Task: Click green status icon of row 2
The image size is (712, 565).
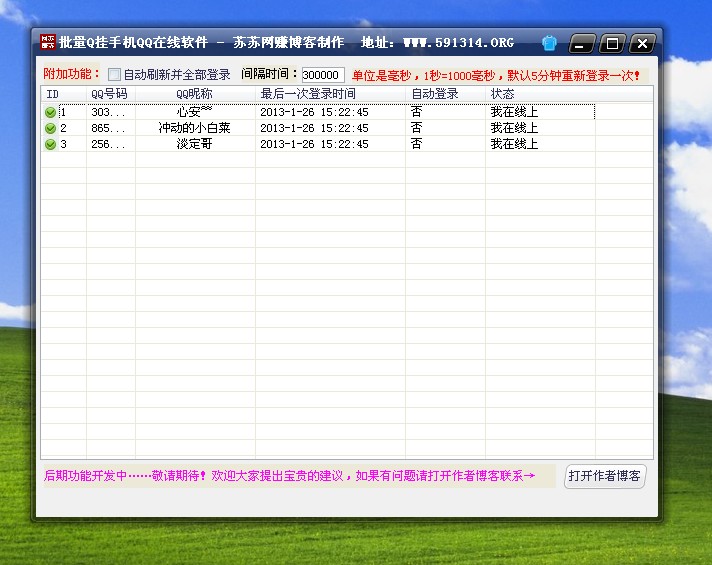Action: click(50, 129)
